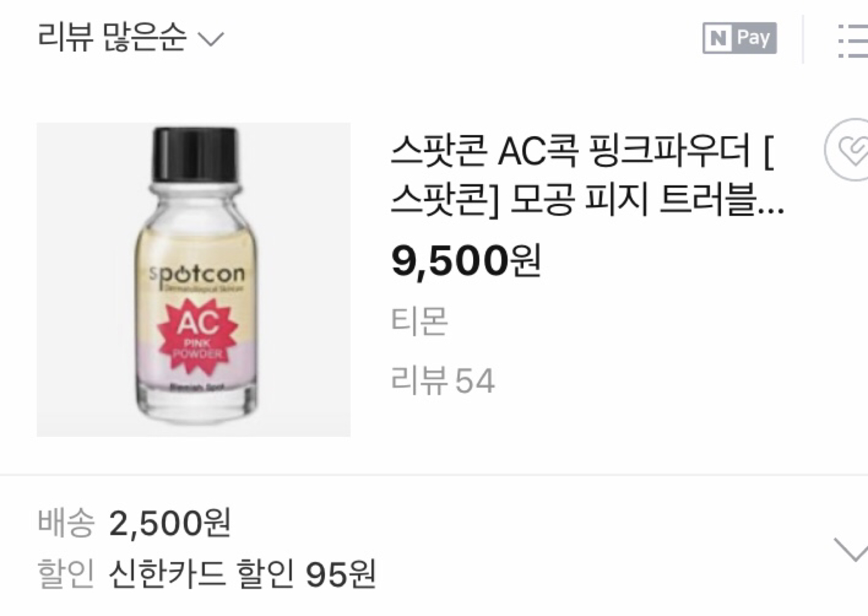868x616 pixels.
Task: Click the chevron beside 리뷰 많은순
Action: click(x=211, y=40)
